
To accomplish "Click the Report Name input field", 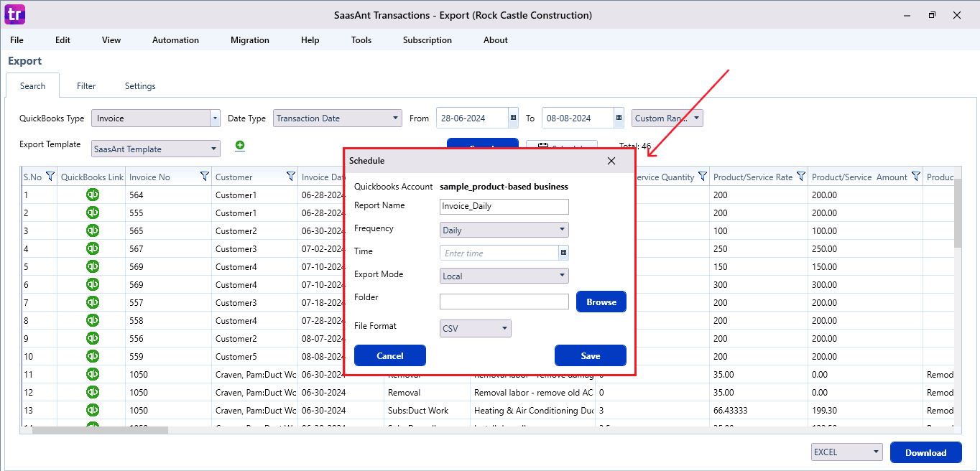I will click(x=504, y=206).
